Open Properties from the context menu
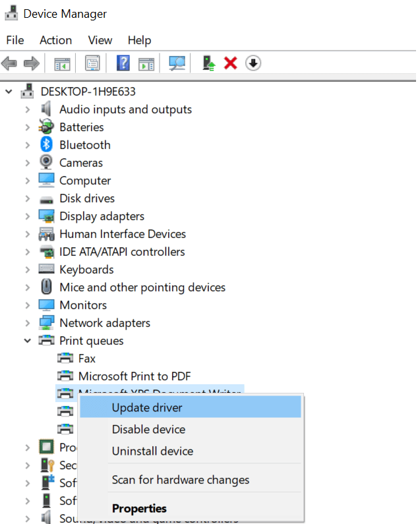The image size is (420, 524). click(139, 508)
